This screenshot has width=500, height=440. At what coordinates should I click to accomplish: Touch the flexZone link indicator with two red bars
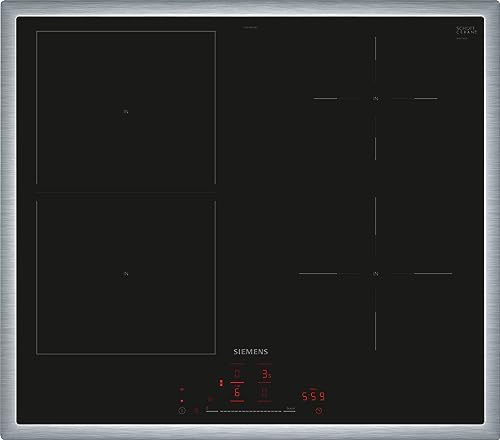click(x=221, y=383)
